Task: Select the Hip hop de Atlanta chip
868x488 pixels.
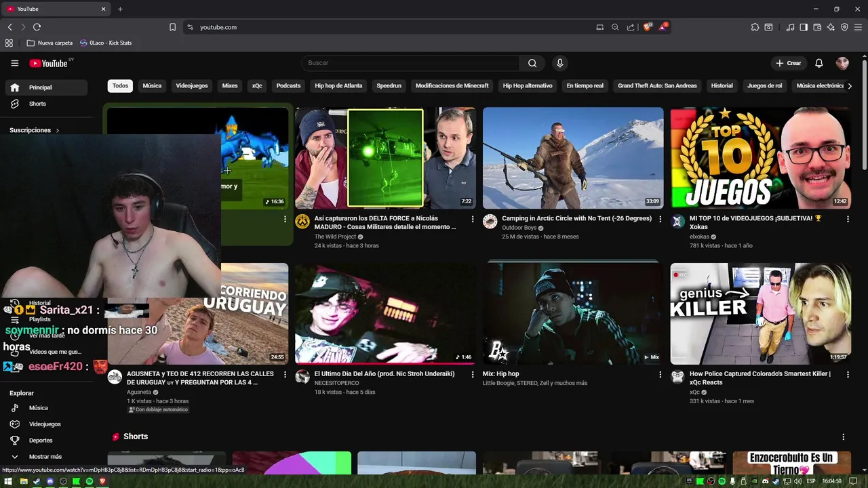Action: 338,86
